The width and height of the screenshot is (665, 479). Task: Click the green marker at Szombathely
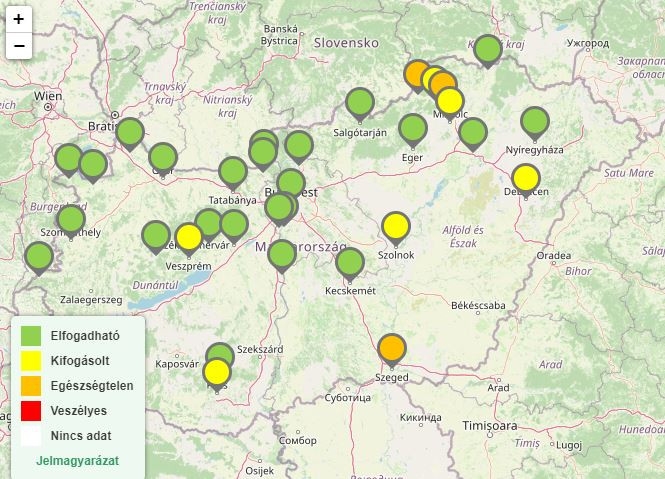[71, 219]
